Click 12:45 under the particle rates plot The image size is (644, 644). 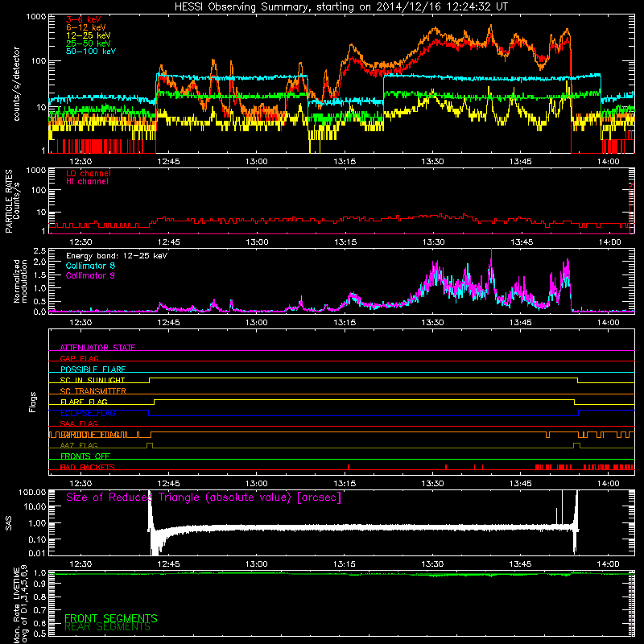pos(169,242)
